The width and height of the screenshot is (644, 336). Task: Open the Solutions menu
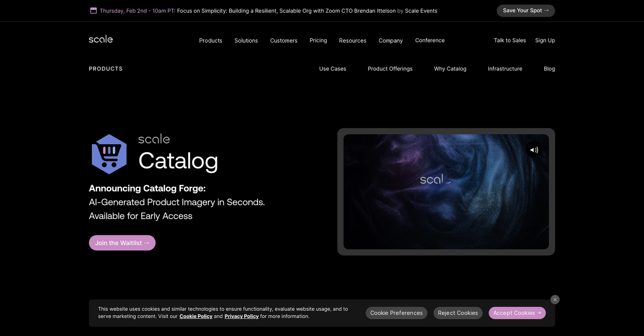[x=246, y=40]
